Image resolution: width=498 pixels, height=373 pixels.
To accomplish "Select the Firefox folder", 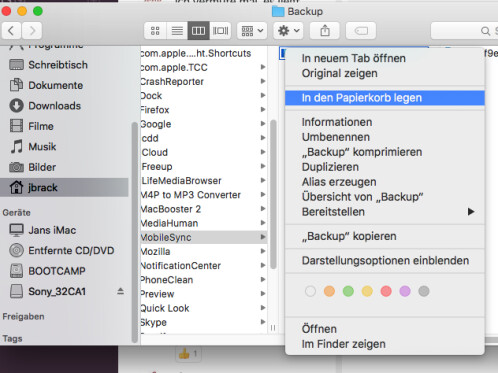I will [x=204, y=110].
